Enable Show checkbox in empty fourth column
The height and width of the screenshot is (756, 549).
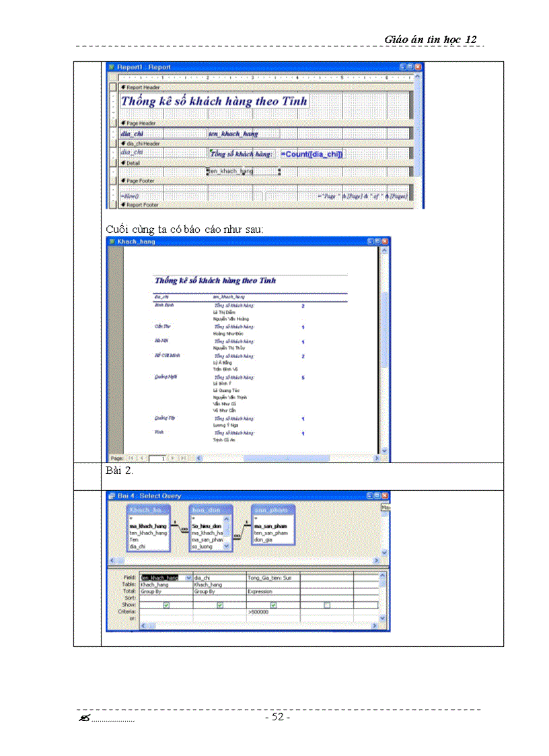(x=327, y=605)
